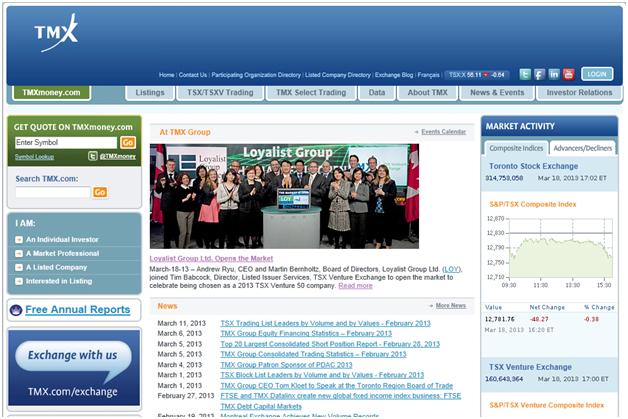Open TMX LinkedIn page icon
Image resolution: width=628 pixels, height=419 pixels.
pyautogui.click(x=554, y=74)
